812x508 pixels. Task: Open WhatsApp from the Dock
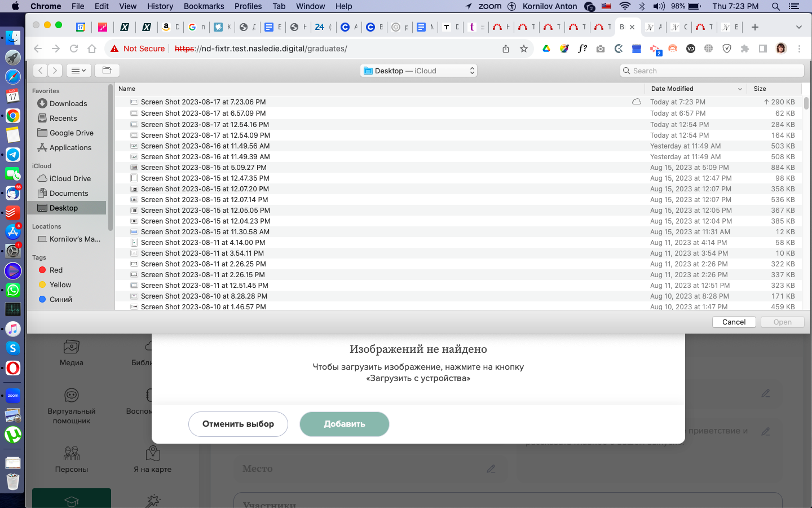12,290
